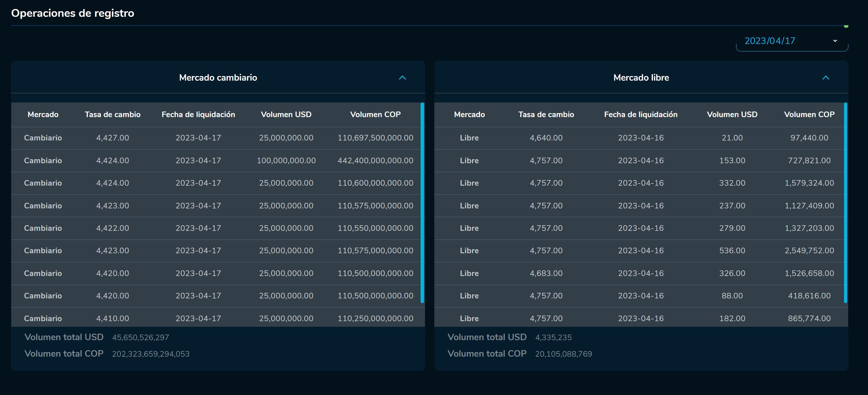The image size is (868, 395).
Task: Select the Libre row with rate 4,640.00
Action: [x=546, y=138]
